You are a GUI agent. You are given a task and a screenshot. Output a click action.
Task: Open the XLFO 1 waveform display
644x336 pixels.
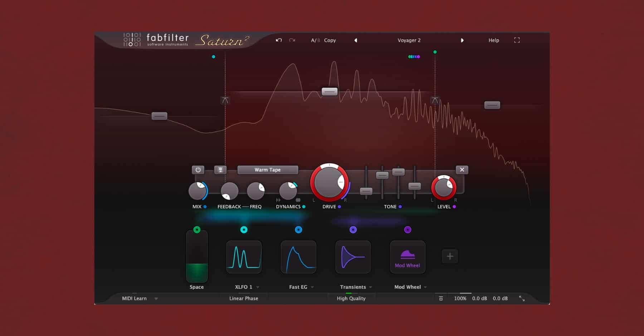click(244, 257)
